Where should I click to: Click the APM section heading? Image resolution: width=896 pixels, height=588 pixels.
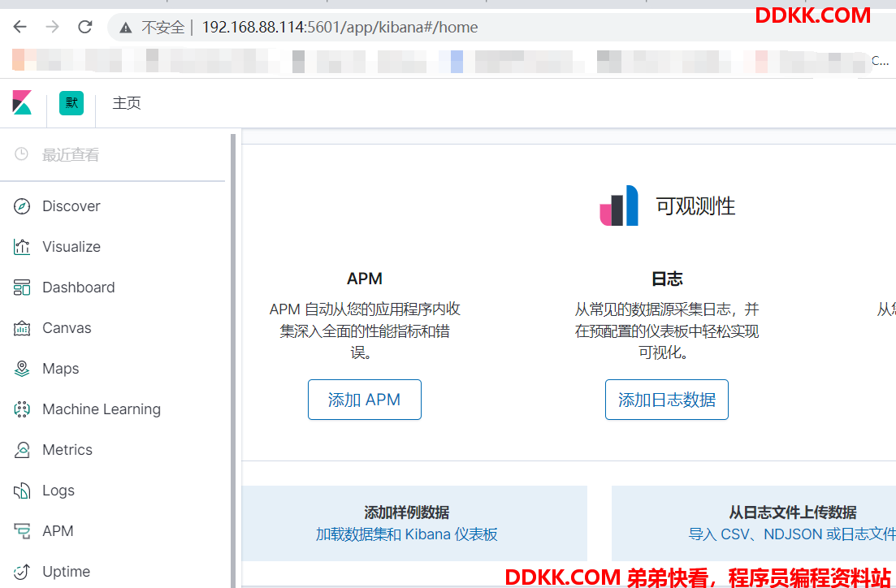click(365, 279)
